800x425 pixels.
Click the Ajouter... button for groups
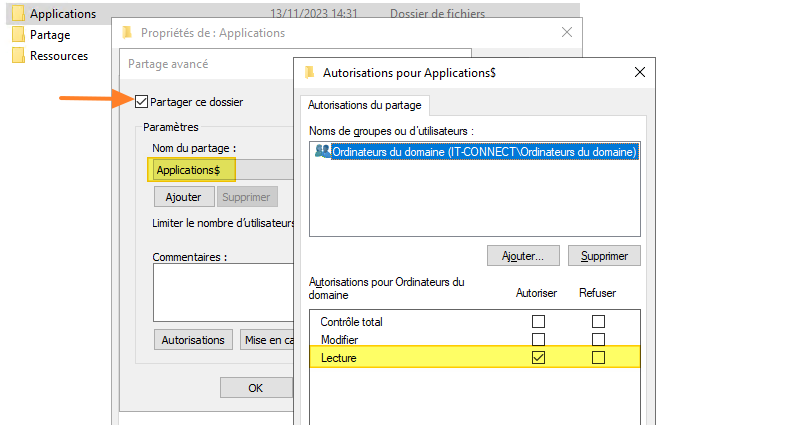(523, 256)
